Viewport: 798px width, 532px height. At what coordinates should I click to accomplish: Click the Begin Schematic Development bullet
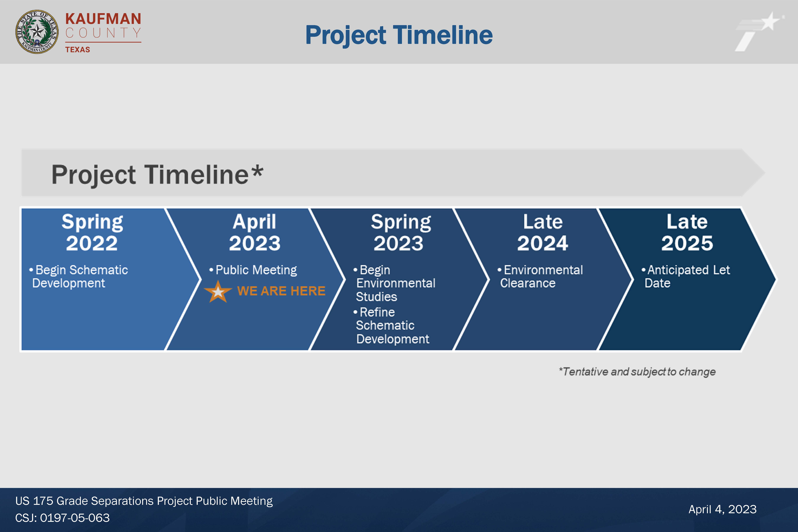click(x=78, y=276)
